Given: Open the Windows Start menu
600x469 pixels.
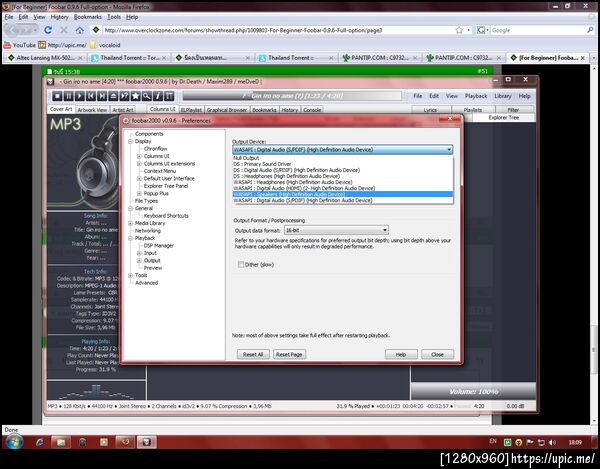Looking at the screenshot, I should coord(15,442).
